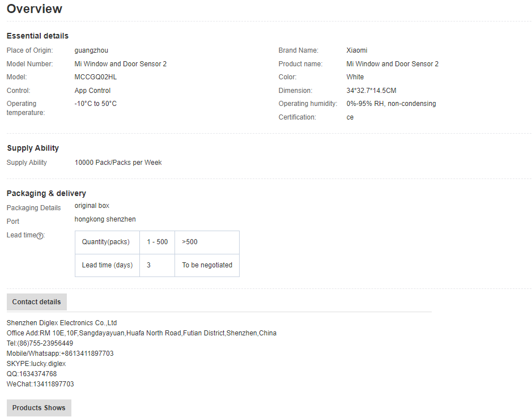Click the Essential details heading
The width and height of the screenshot is (532, 417).
click(37, 36)
